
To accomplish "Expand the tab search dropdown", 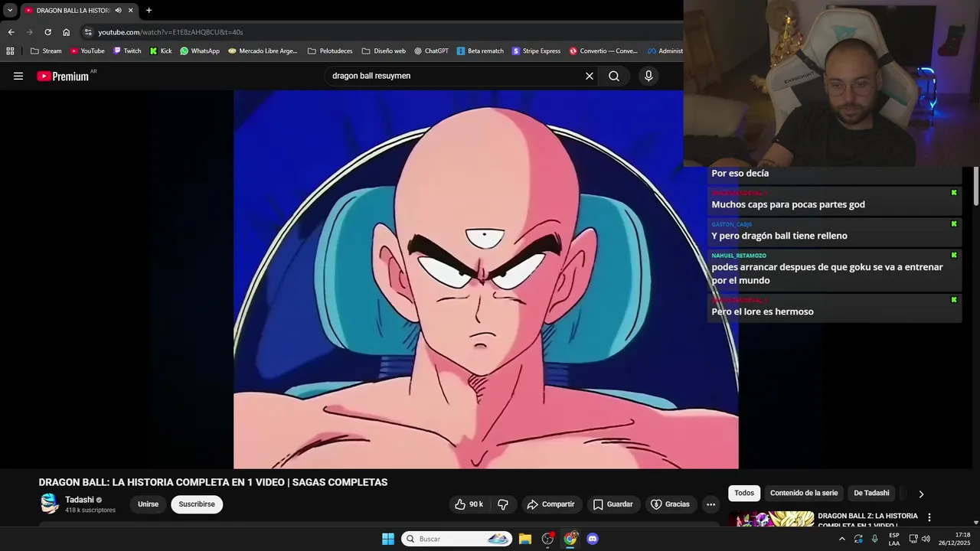I will [10, 10].
